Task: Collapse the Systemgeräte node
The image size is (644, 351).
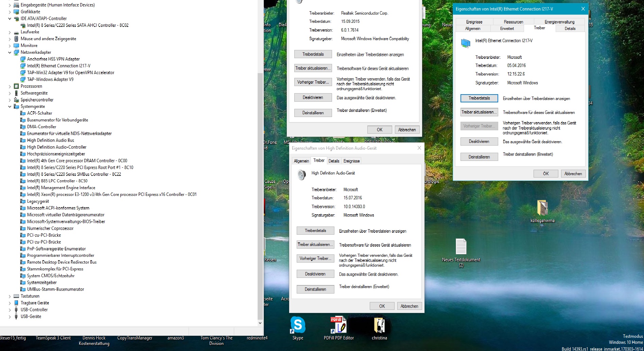Action: (x=10, y=106)
